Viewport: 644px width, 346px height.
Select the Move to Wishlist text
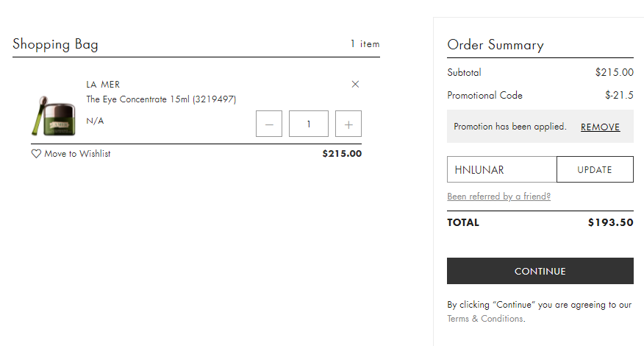pos(77,154)
